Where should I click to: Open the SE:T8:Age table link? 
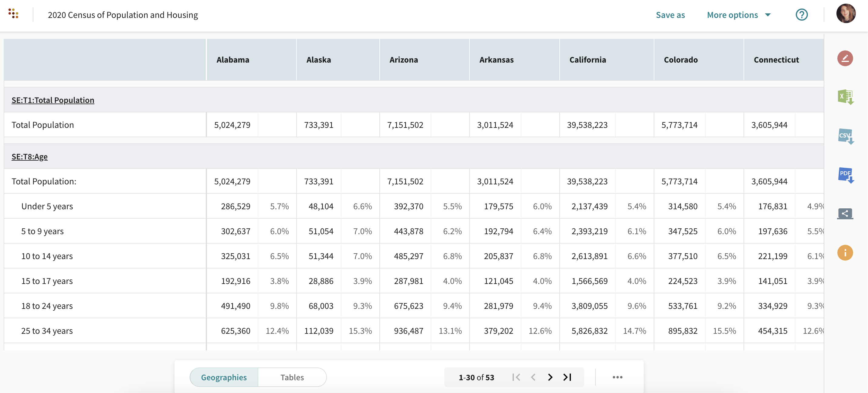pos(30,157)
